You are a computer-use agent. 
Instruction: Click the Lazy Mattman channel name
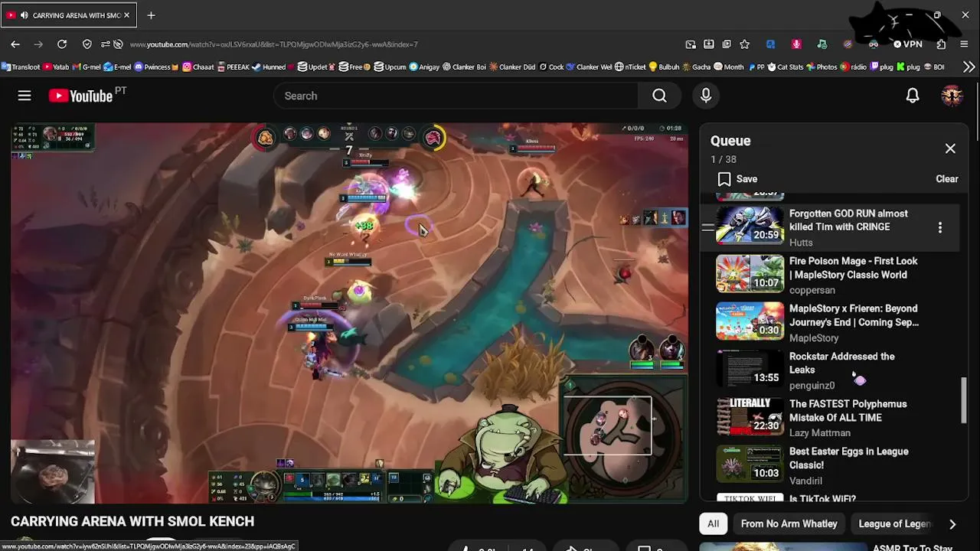pyautogui.click(x=820, y=433)
